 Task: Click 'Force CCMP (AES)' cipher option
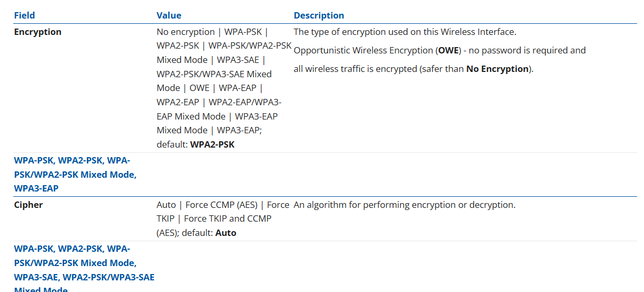(221, 205)
